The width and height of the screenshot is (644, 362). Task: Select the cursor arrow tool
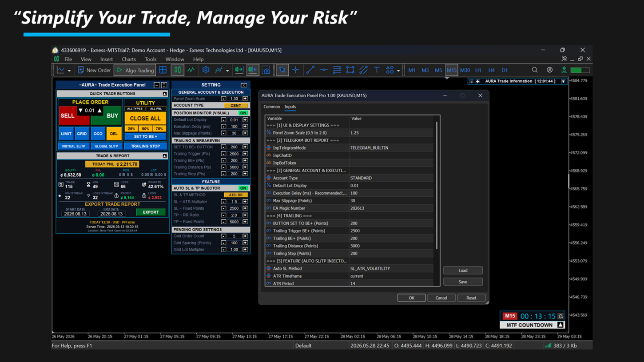(282, 70)
